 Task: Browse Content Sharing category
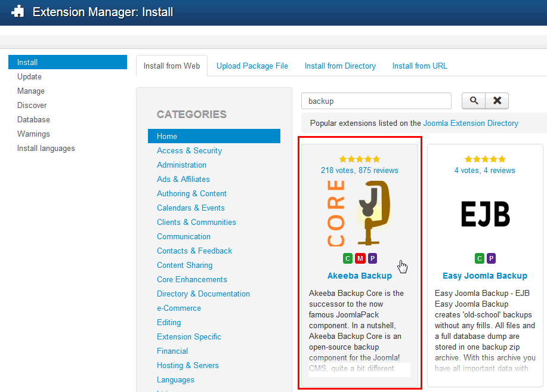(x=184, y=265)
